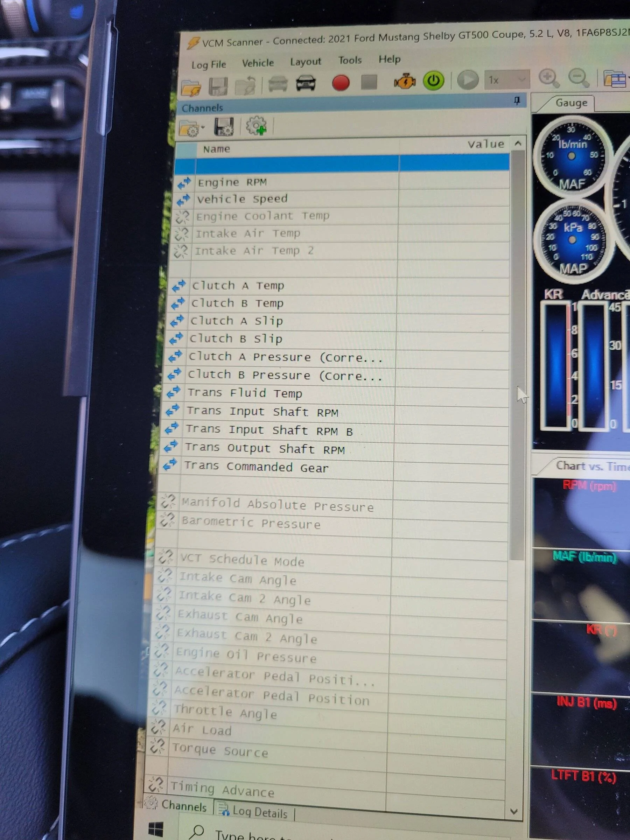Open a log file with the folder icon

click(x=191, y=87)
